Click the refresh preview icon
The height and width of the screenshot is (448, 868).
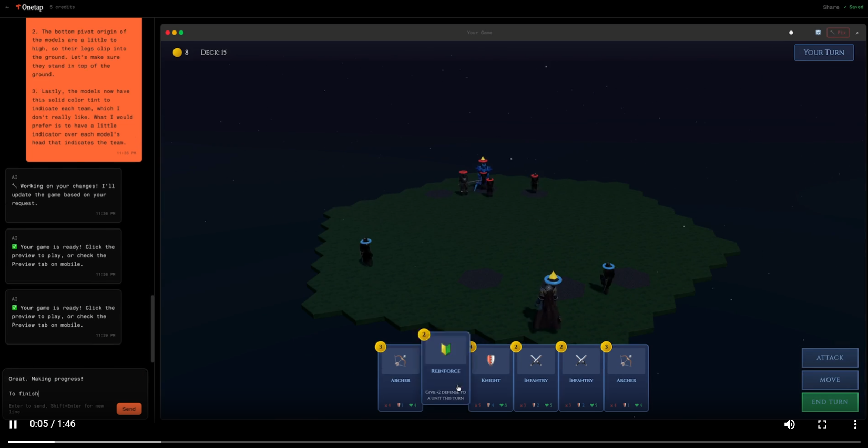[x=818, y=33]
